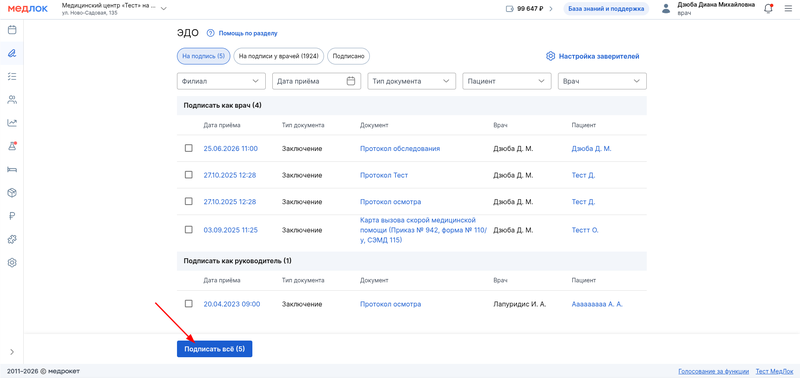This screenshot has width=800, height=378.
Task: Open the Филиал dropdown
Action: tap(221, 81)
